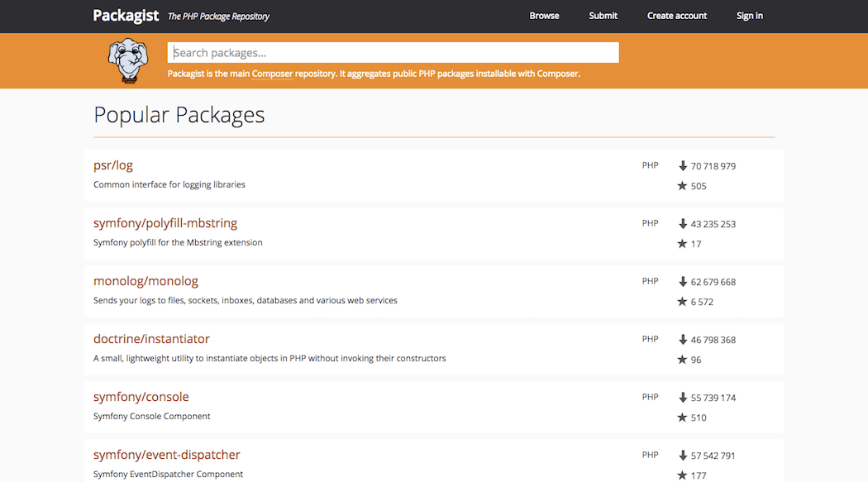
Task: Click the star icon beside 177
Action: pos(682,475)
